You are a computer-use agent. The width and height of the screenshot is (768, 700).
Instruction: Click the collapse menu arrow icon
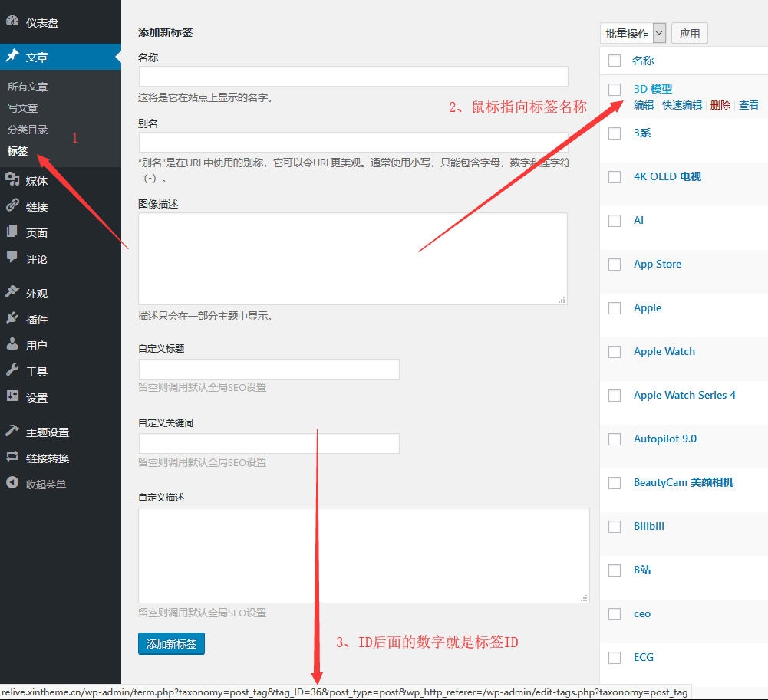pos(12,484)
